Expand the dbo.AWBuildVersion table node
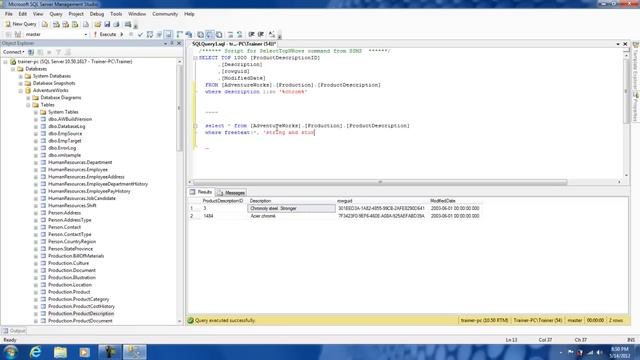The image size is (640, 360). click(36, 120)
